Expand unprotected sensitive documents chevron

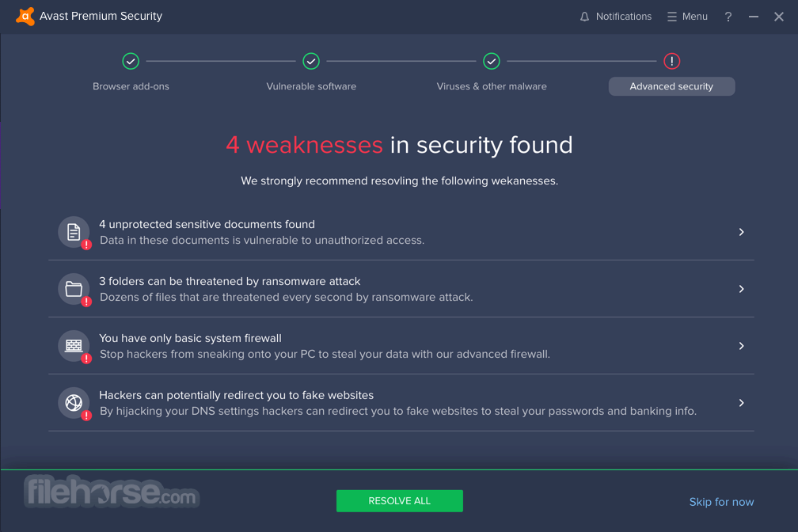point(742,232)
